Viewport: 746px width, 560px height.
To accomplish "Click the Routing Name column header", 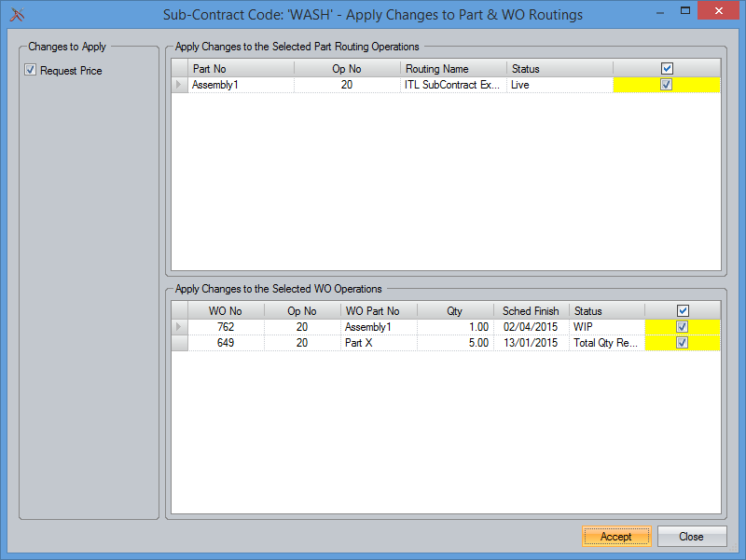I will 454,69.
